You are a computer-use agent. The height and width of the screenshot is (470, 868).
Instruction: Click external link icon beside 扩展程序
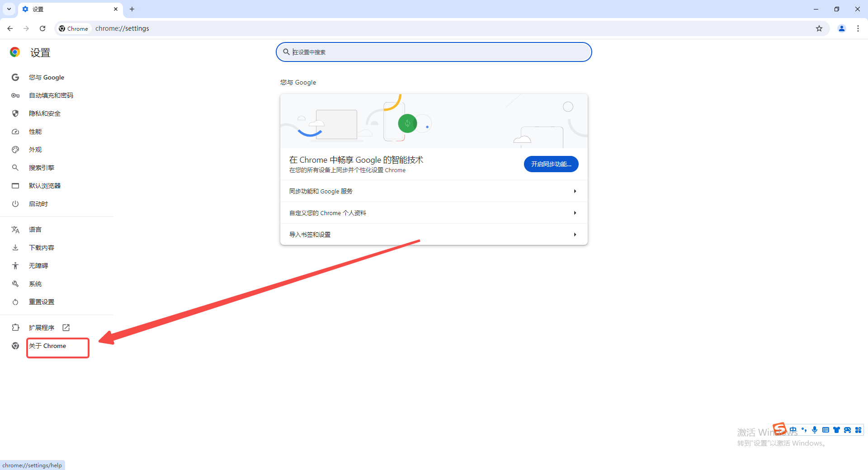click(x=66, y=328)
